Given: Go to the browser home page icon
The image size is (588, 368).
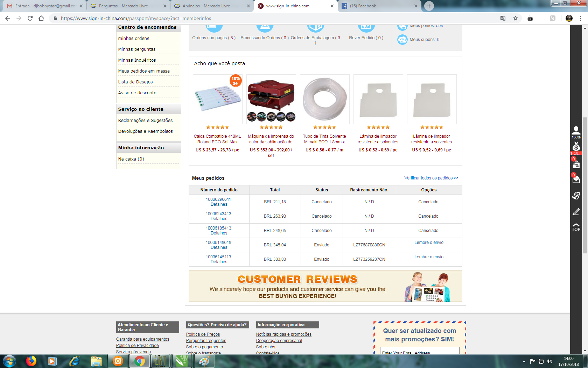Looking at the screenshot, I should click(41, 18).
